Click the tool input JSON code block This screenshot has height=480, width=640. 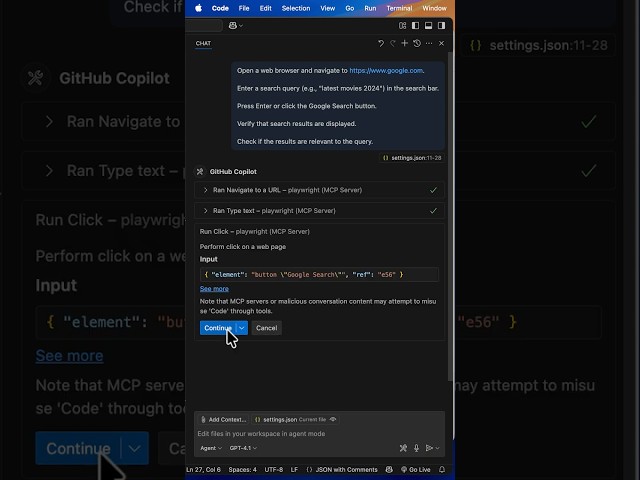pos(319,275)
